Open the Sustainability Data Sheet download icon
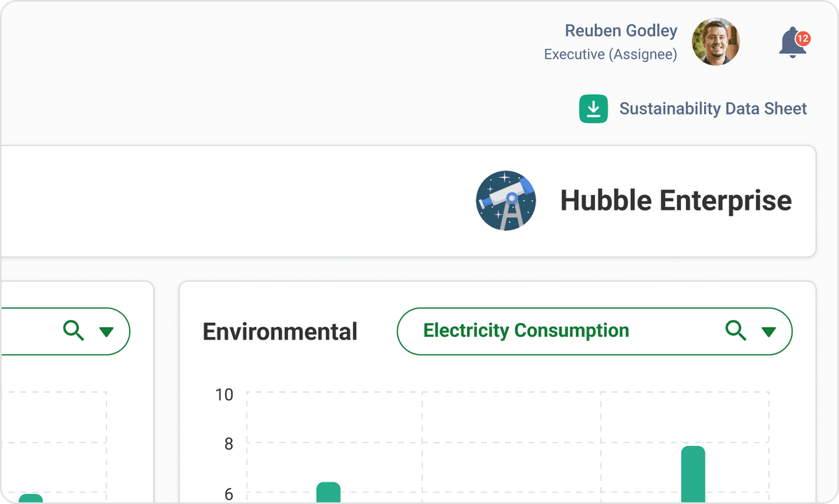The width and height of the screenshot is (839, 504). 594,108
